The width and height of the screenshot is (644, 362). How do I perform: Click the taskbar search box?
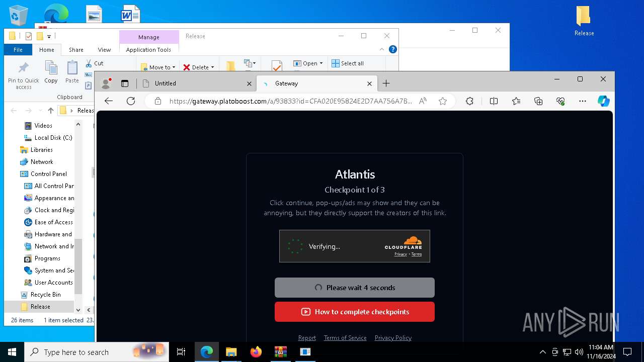coord(97,352)
